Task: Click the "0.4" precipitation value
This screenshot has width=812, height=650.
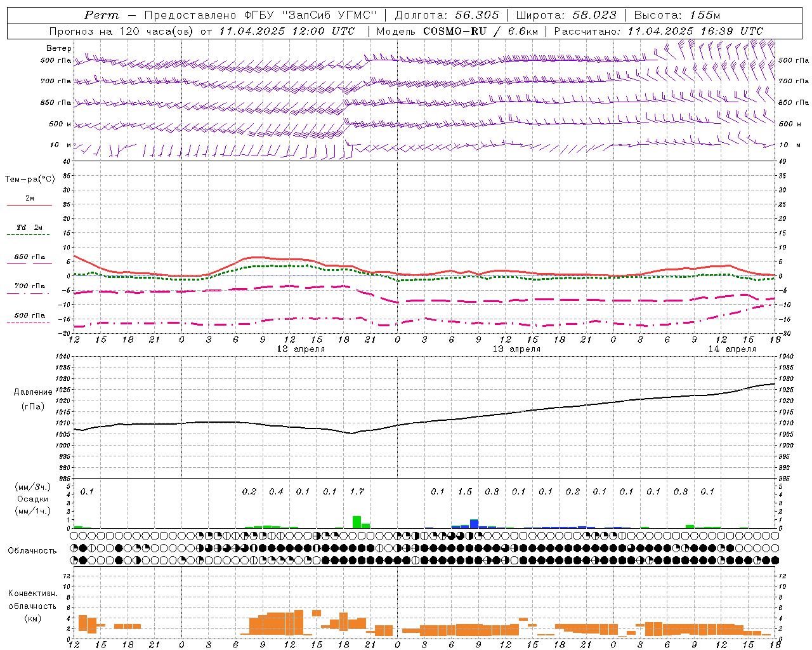Action: pos(276,491)
